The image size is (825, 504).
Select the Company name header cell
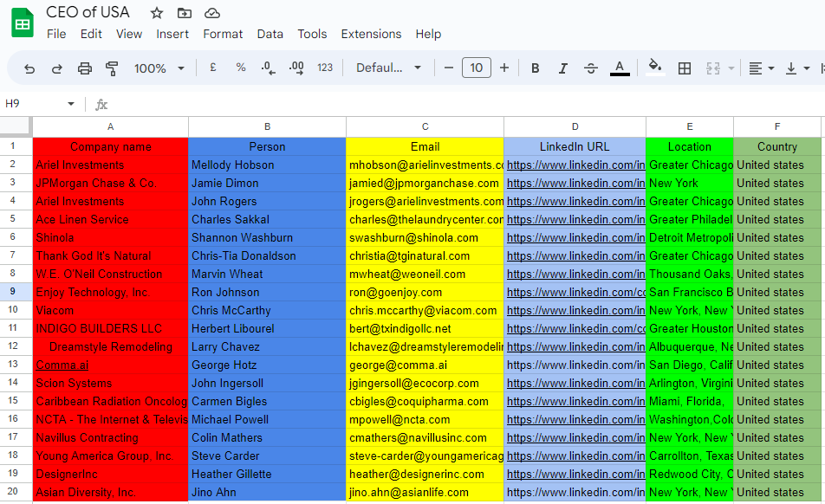click(x=111, y=146)
